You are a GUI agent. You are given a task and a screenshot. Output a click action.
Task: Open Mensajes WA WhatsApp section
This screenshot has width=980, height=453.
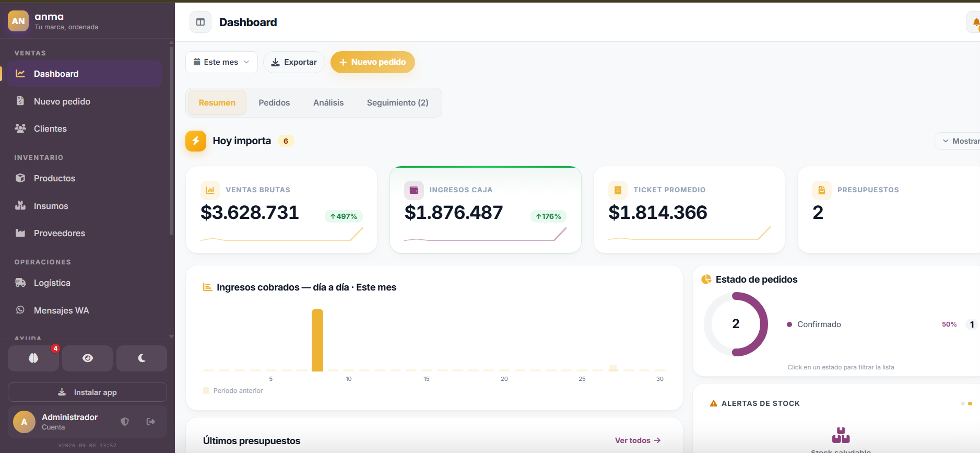click(x=85, y=310)
